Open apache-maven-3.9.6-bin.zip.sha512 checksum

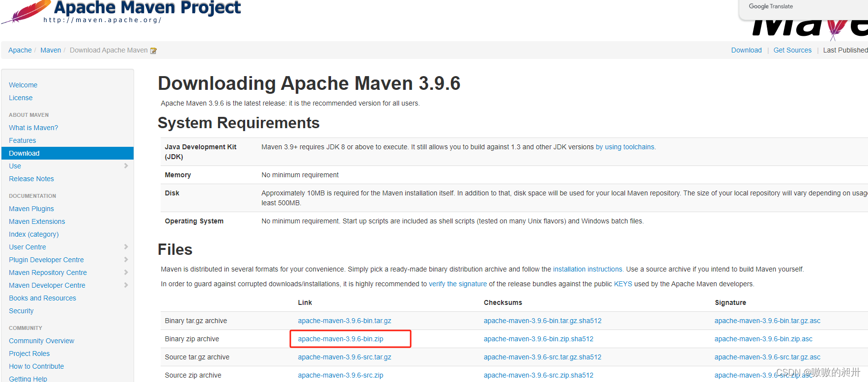(538, 339)
